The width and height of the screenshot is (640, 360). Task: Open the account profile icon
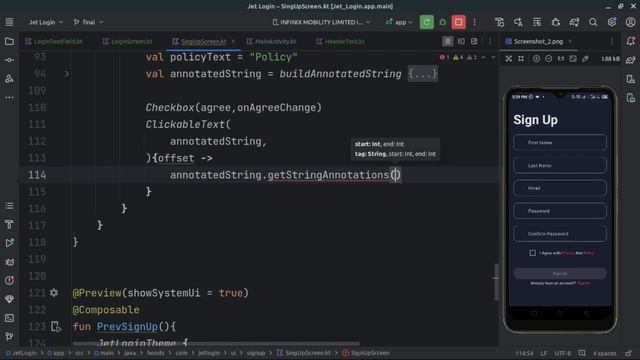630,22
